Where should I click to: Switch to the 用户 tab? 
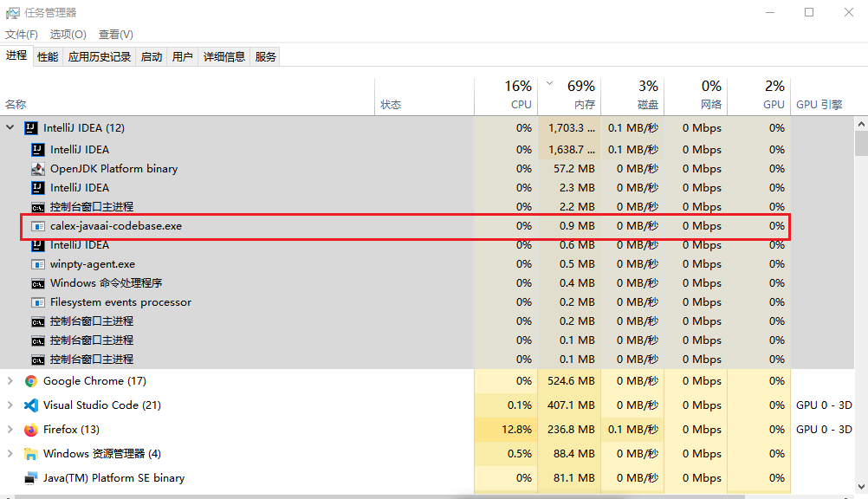pyautogui.click(x=182, y=56)
